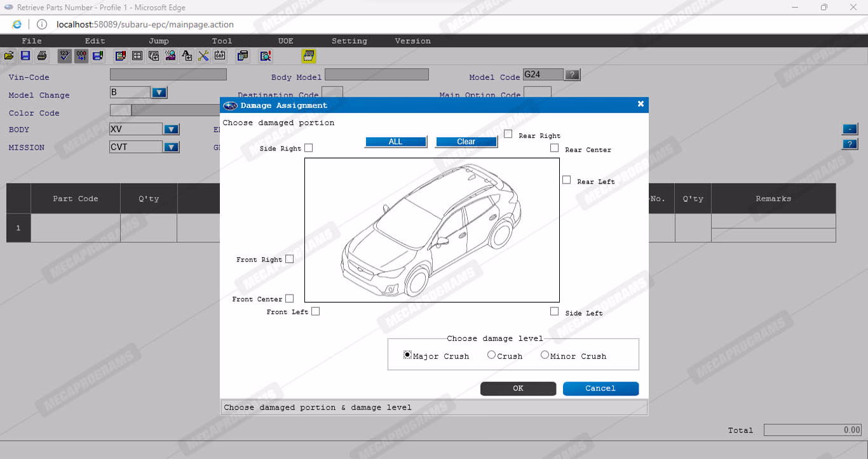
Task: Confirm damage assignment with OK button
Action: coord(518,389)
